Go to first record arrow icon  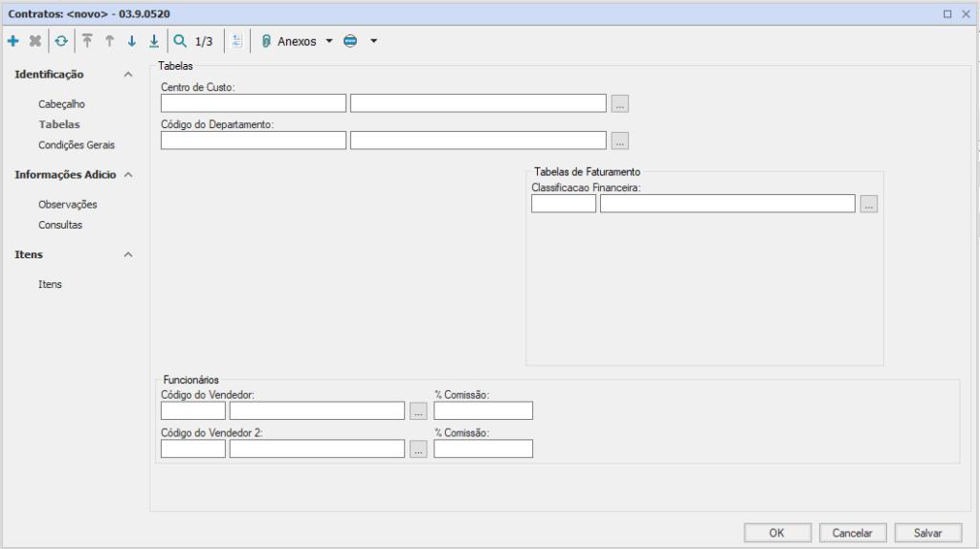87,41
